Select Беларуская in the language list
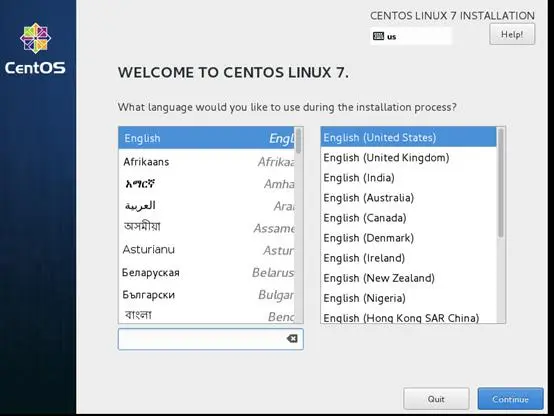554x416 pixels. coord(206,273)
